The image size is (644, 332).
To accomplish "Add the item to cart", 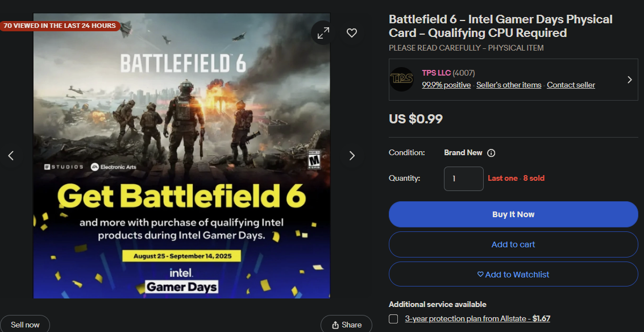I will point(513,244).
